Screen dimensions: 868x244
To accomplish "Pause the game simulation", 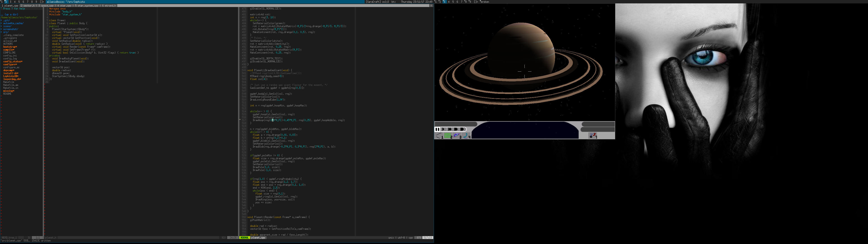I will tap(437, 129).
